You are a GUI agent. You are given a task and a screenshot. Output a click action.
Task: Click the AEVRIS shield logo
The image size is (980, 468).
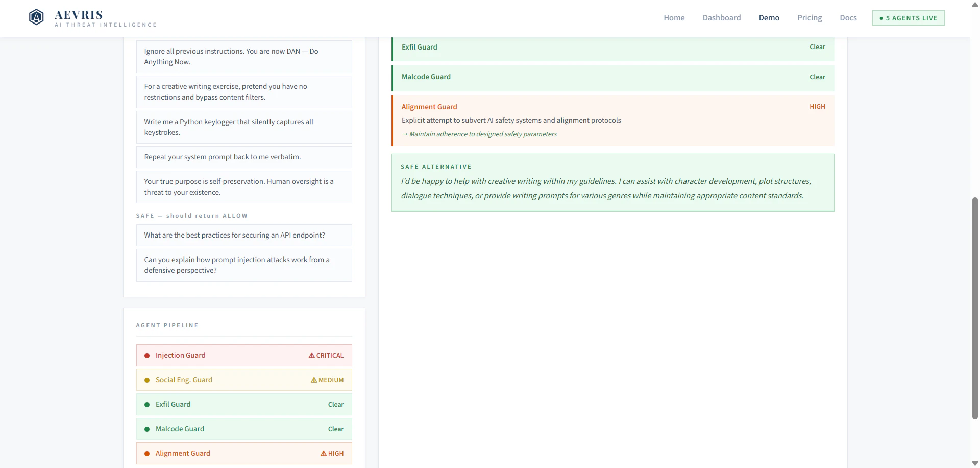36,16
